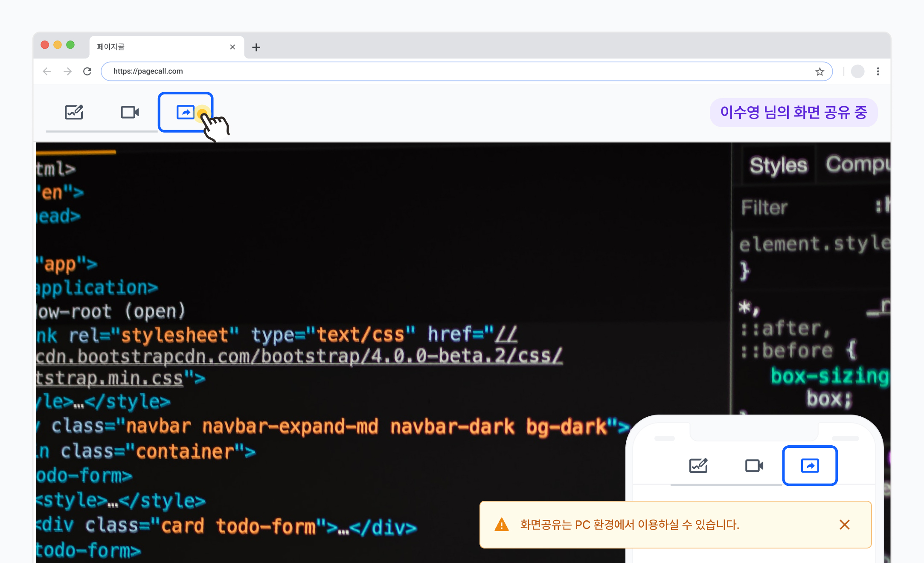The image size is (924, 563).
Task: Click the navbar-expand-md class code line
Action: [x=333, y=427]
